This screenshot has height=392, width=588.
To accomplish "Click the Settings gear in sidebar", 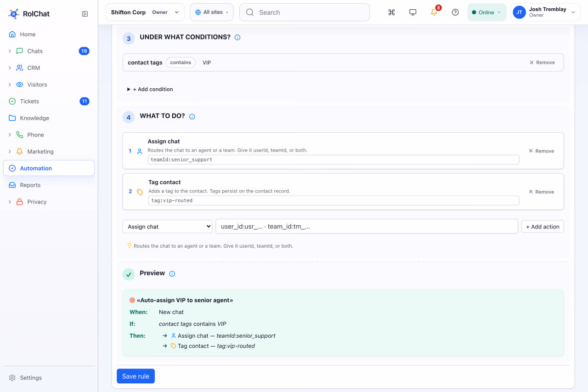I will pos(12,378).
